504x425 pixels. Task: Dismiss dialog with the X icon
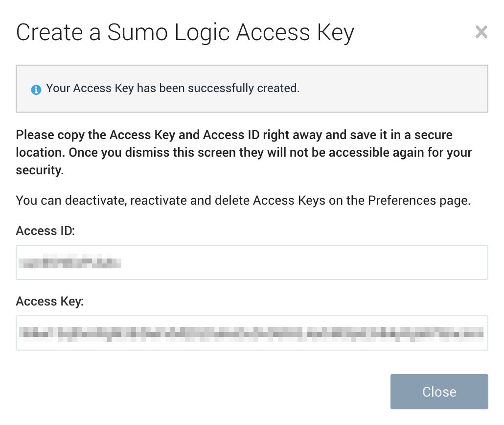coord(481,32)
